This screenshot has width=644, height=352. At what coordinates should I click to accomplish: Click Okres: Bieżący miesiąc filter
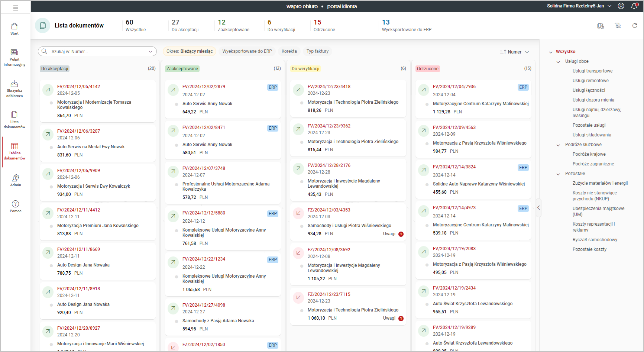pos(190,51)
